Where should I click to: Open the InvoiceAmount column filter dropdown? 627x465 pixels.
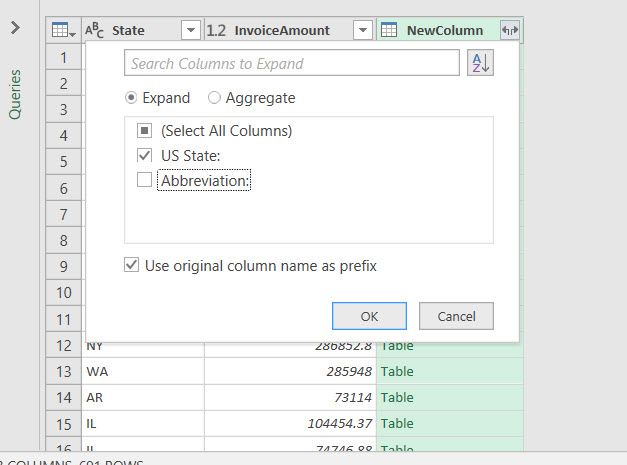pos(363,31)
